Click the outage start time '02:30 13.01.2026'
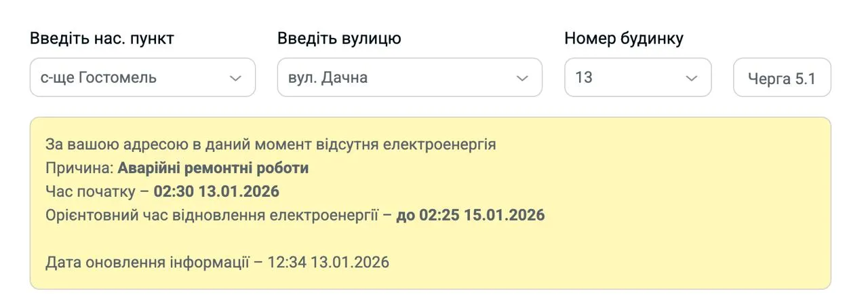This screenshot has width=868, height=306. coord(216,192)
